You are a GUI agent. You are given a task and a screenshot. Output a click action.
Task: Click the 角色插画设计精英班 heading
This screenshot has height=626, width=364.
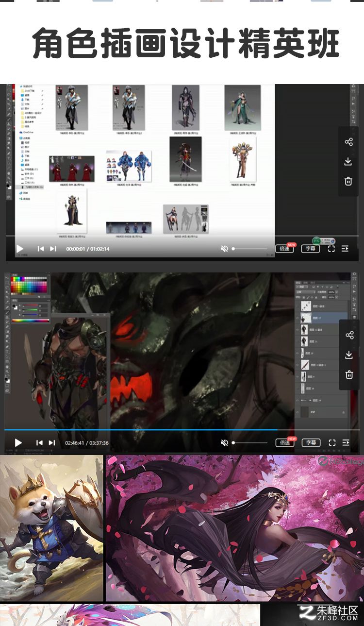[185, 43]
